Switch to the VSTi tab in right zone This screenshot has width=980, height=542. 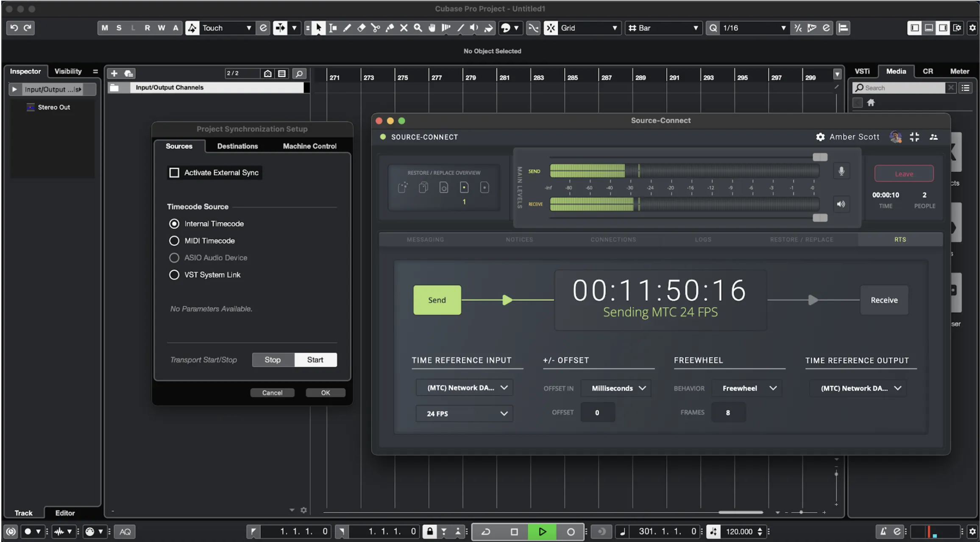pyautogui.click(x=862, y=71)
